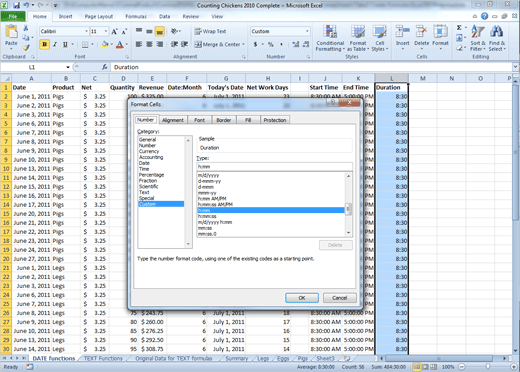This screenshot has width=520, height=372.
Task: Choose m/d/yyyy h:mm format in Type list
Action: click(x=215, y=222)
